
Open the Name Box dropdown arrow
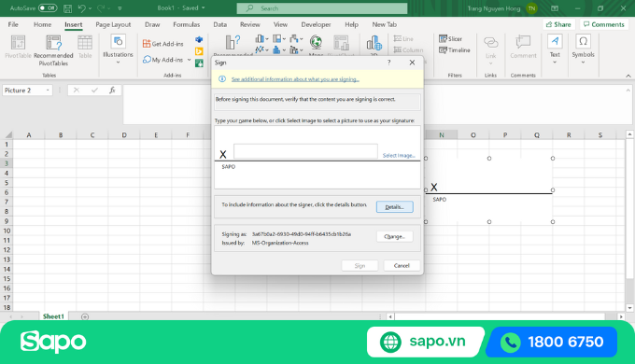[x=48, y=91]
